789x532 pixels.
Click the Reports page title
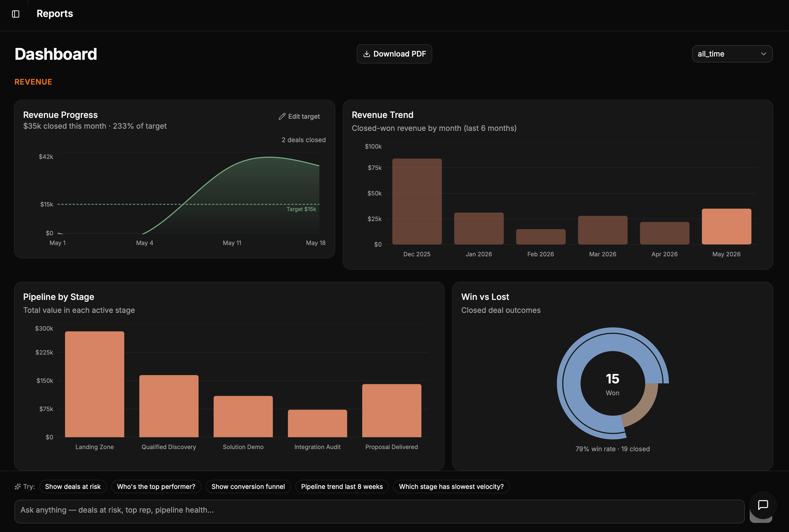click(x=55, y=13)
